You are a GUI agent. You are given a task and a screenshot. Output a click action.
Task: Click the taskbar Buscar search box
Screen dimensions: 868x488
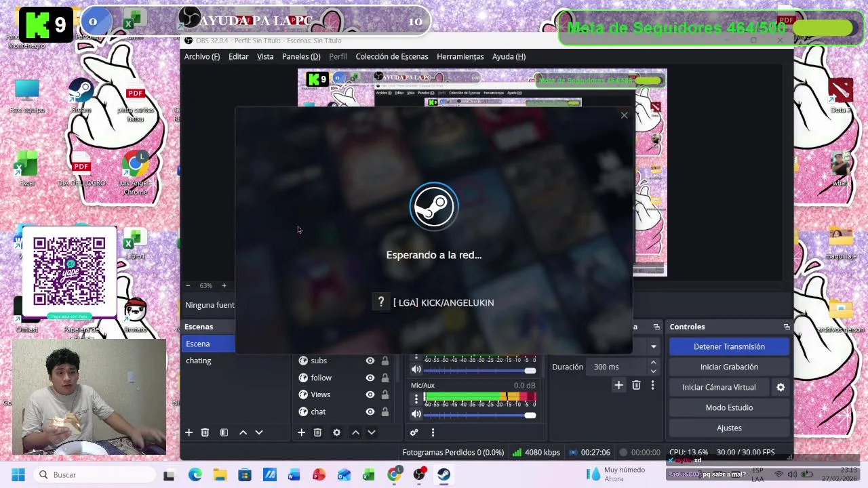click(x=94, y=474)
